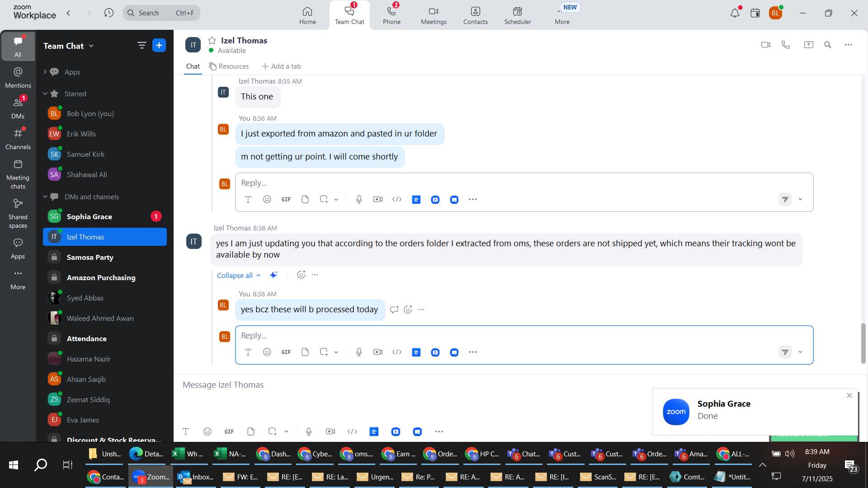This screenshot has width=868, height=488.
Task: Open the Meetings tab
Action: (x=434, y=15)
